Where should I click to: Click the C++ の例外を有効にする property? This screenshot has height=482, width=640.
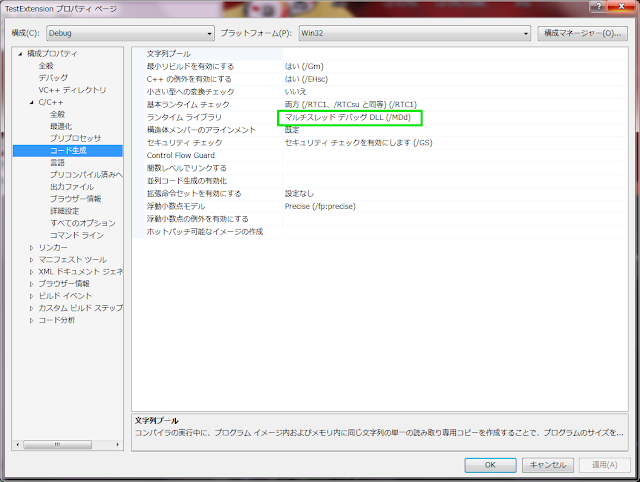tap(189, 79)
